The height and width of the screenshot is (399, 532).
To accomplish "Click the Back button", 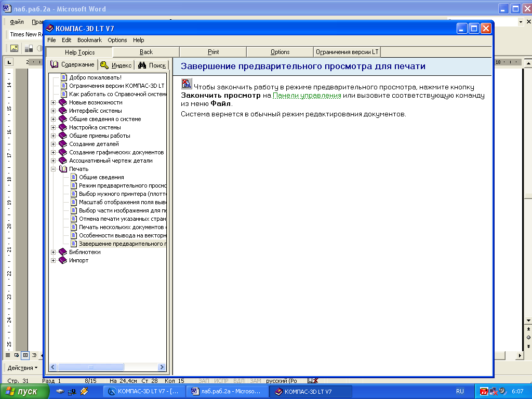I will (x=146, y=52).
